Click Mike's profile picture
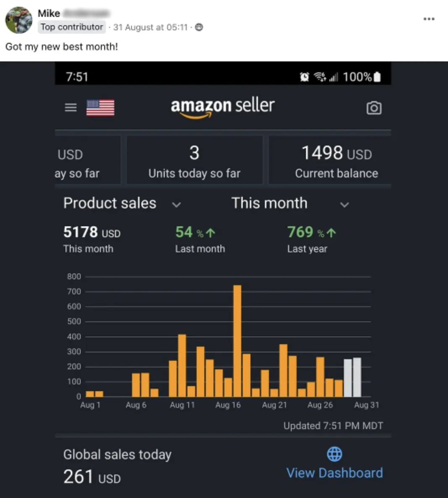Screen dimensions: 448x498 19,20
